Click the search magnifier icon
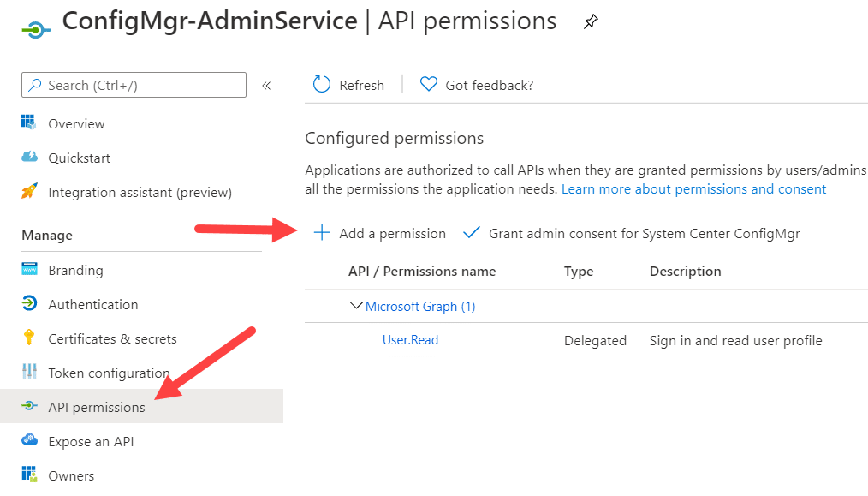 pyautogui.click(x=35, y=85)
